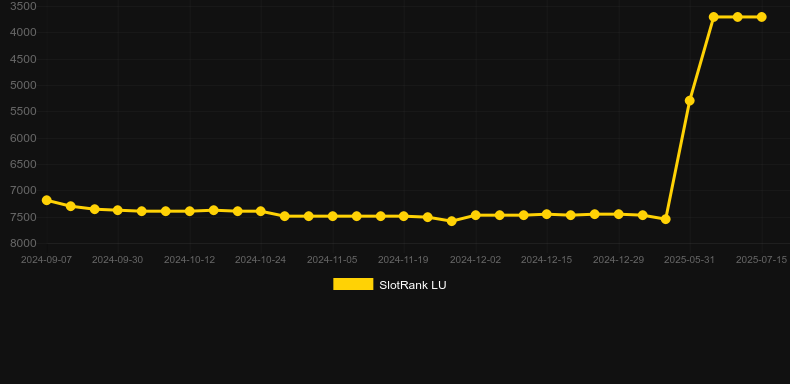Click the 5500 y-axis label
This screenshot has height=384, width=790.
(x=23, y=112)
